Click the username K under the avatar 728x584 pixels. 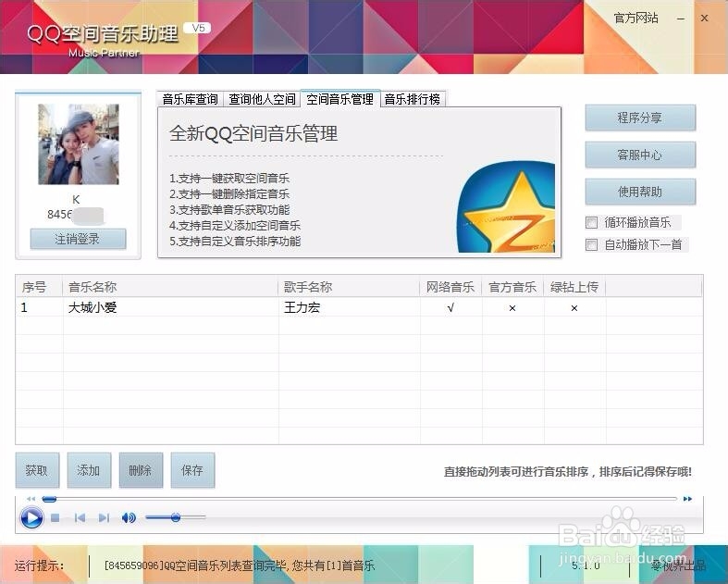(76, 200)
